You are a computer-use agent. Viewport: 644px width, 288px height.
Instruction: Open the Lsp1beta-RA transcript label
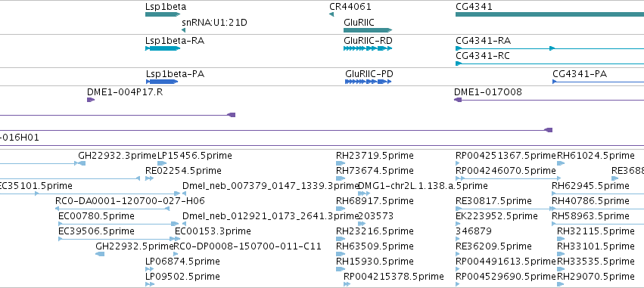[175, 41]
